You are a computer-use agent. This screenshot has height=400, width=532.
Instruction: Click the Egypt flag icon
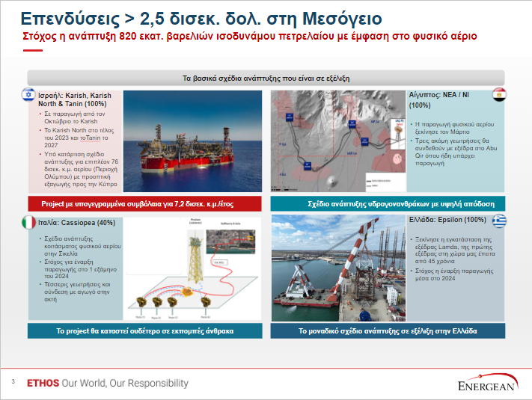pos(499,94)
